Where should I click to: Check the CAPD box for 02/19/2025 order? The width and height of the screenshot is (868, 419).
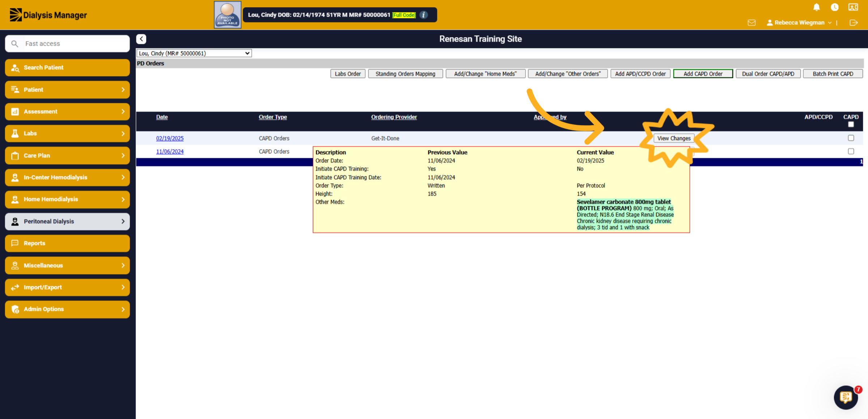coord(851,138)
